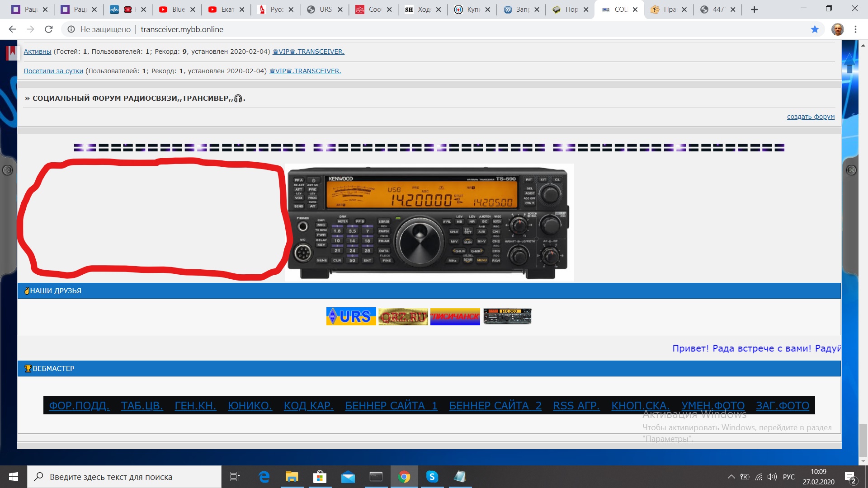Click the Лисичанск friend banner
Viewport: 868px width, 488px height.
tap(455, 316)
